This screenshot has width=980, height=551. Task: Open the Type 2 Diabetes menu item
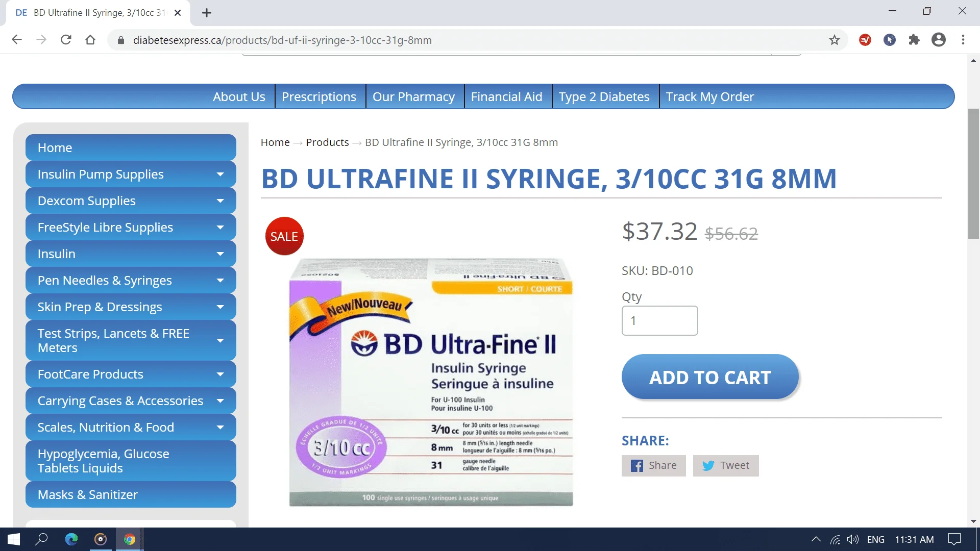tap(604, 97)
